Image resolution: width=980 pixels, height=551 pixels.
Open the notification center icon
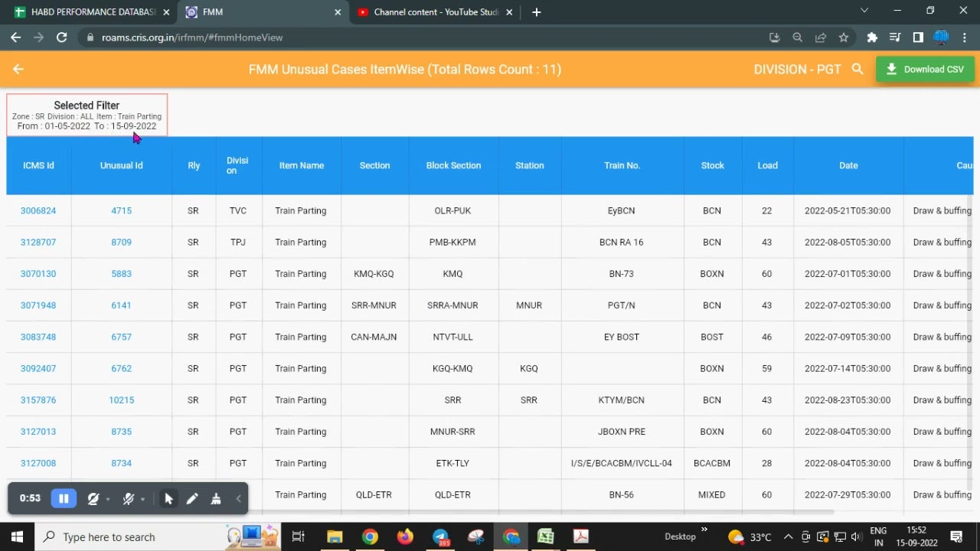coord(956,536)
